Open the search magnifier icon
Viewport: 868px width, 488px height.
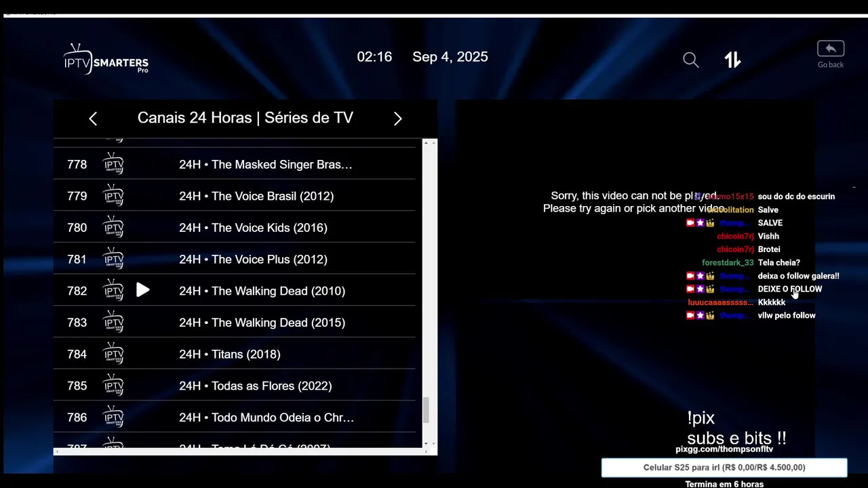690,60
